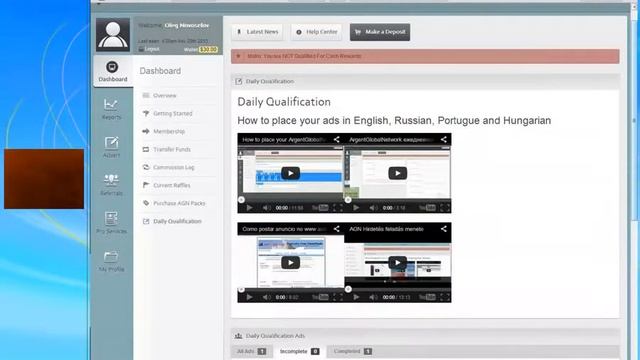640x360 pixels.
Task: Open YouTube logo on 'AGN Hirdetés' video
Action: point(427,297)
